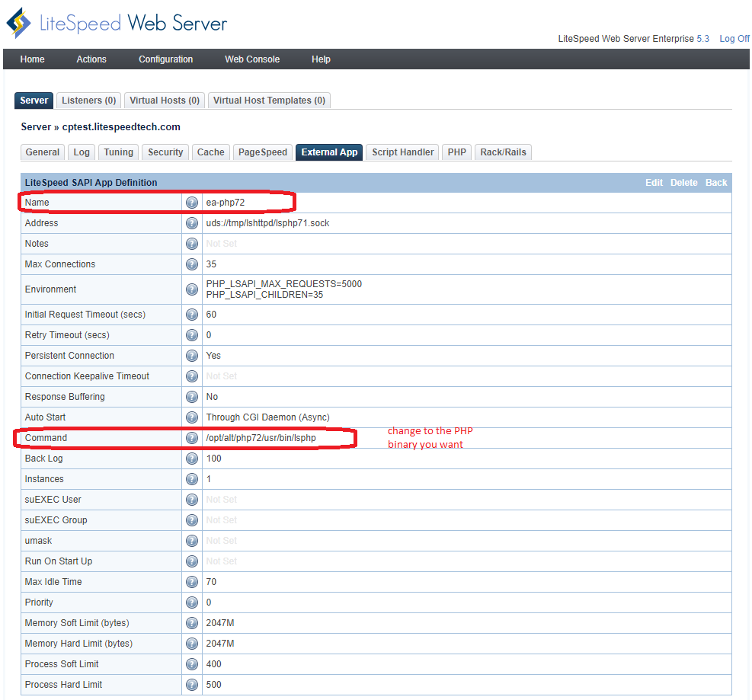The height and width of the screenshot is (700, 752).
Task: Open help icon for Name field
Action: 192,203
